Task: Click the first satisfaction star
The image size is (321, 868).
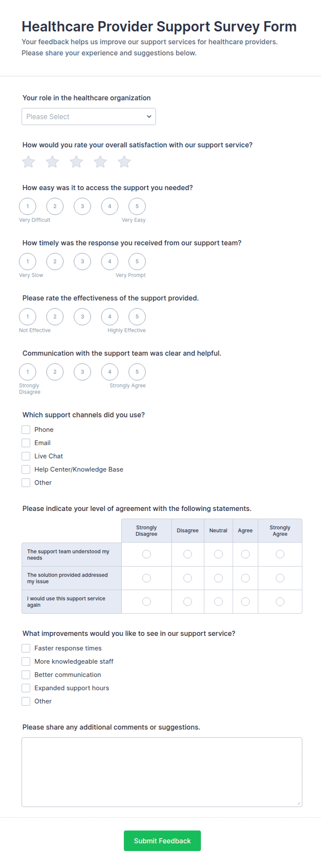Action: 29,162
